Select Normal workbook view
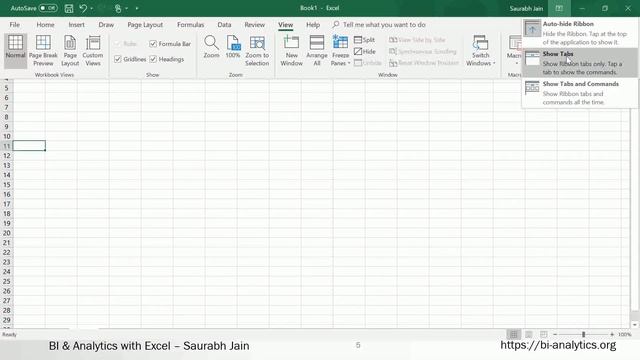640x360 pixels. [x=15, y=50]
